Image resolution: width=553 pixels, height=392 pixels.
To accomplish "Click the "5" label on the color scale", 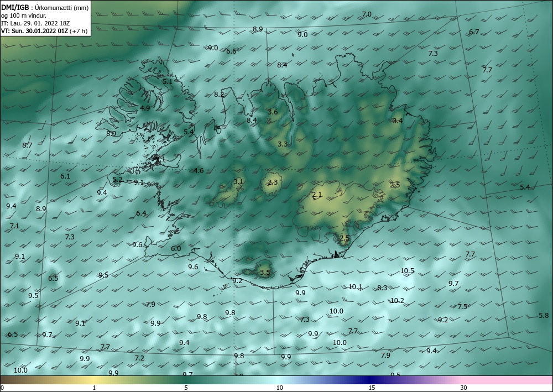I will click(x=186, y=388).
